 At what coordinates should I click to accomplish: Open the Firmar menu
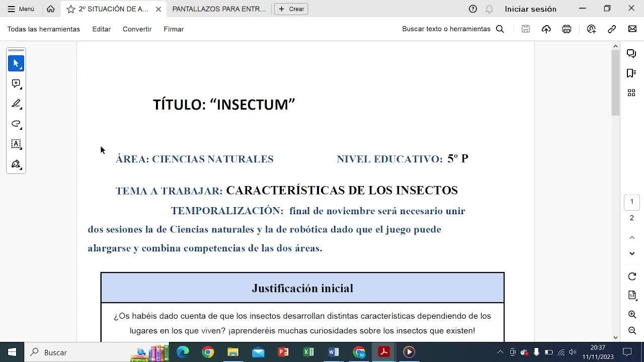coord(174,29)
